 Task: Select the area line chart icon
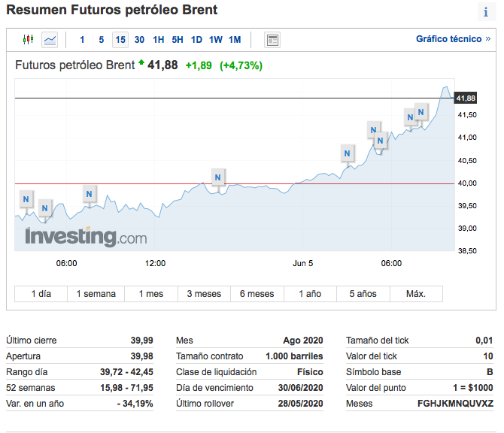point(50,40)
